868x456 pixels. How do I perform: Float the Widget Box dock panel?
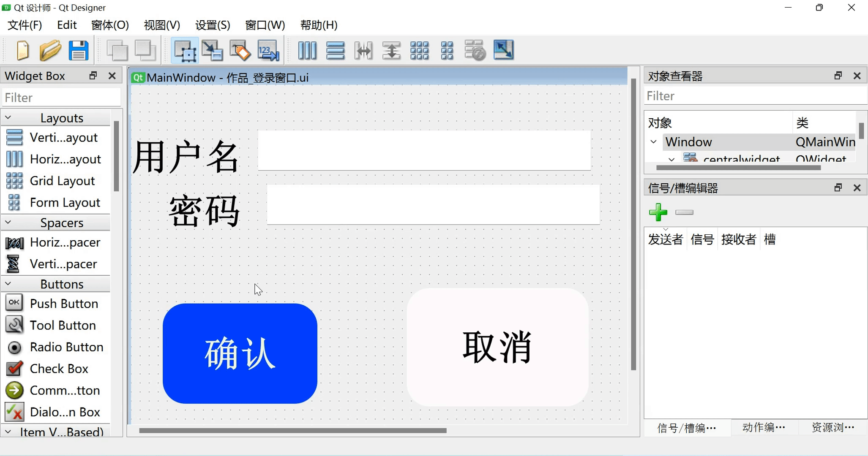point(93,76)
